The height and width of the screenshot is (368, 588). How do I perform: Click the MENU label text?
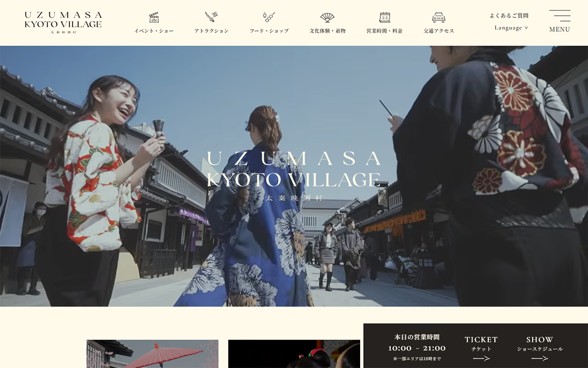tap(560, 29)
